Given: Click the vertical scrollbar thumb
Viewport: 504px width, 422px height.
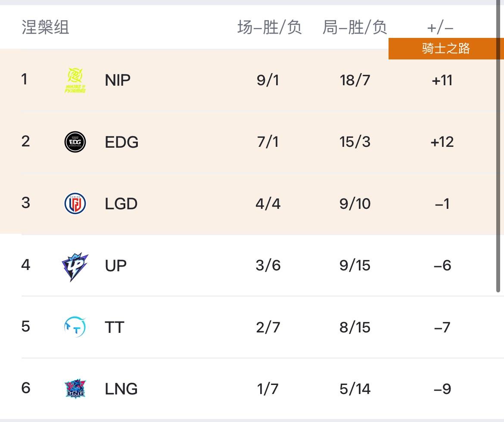Looking at the screenshot, I should [498, 146].
